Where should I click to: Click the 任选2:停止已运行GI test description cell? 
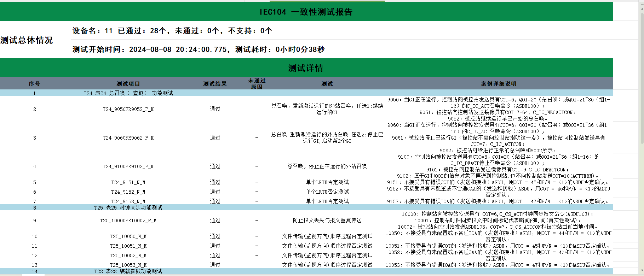click(327, 138)
